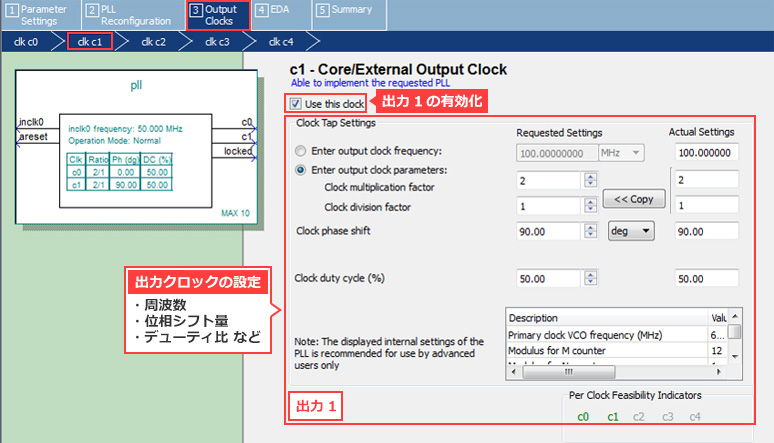The image size is (774, 443).
Task: Increase clock multiplication factor with up arrow
Action: pos(589,176)
